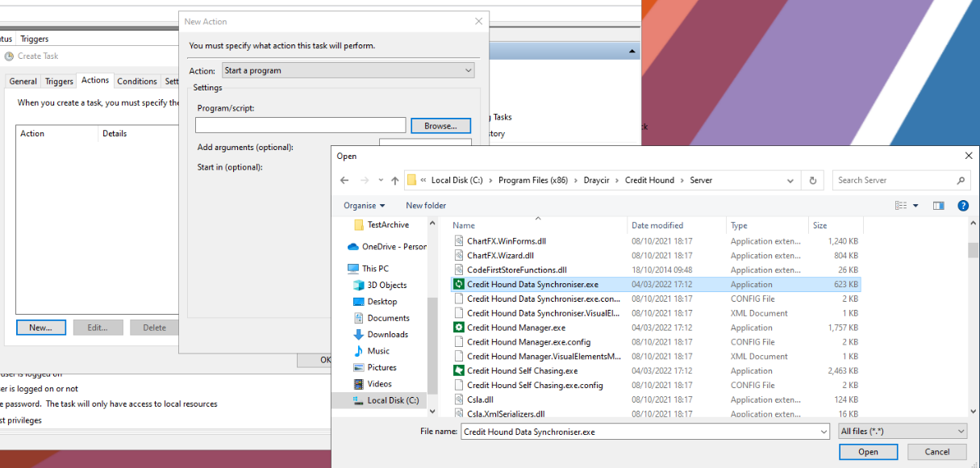Switch to the General tab
Screen dimensions: 980x468
pyautogui.click(x=23, y=81)
